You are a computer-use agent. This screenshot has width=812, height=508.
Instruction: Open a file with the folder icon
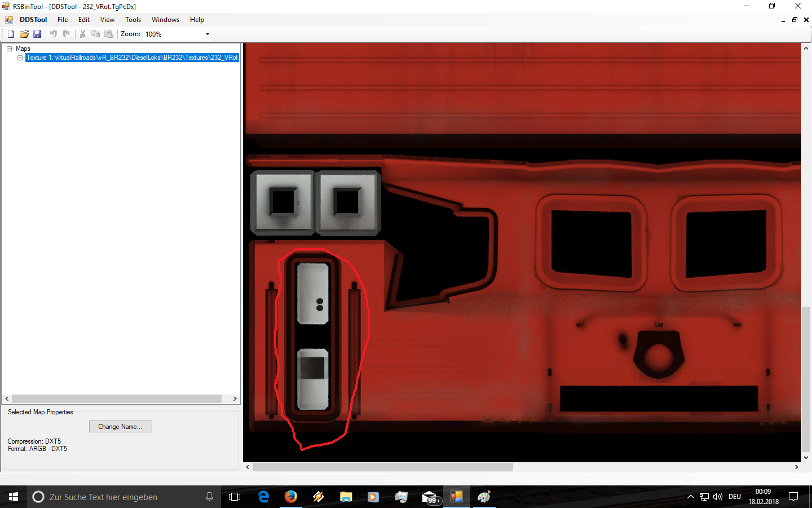tap(24, 34)
